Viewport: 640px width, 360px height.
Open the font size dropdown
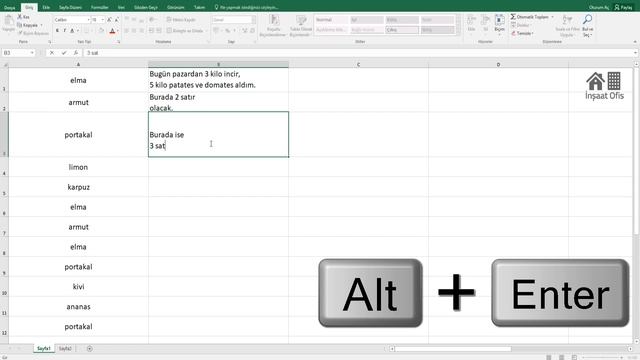pyautogui.click(x=102, y=20)
